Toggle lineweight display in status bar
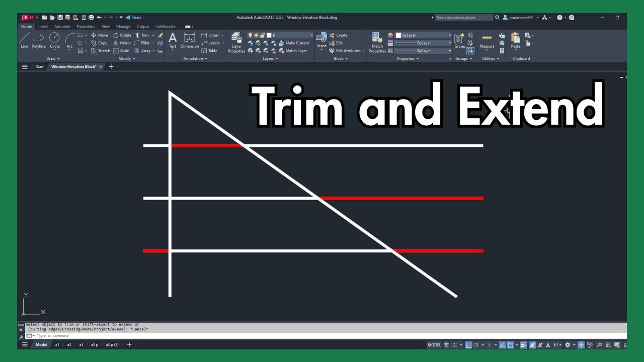The height and width of the screenshot is (362, 644). pyautogui.click(x=524, y=345)
